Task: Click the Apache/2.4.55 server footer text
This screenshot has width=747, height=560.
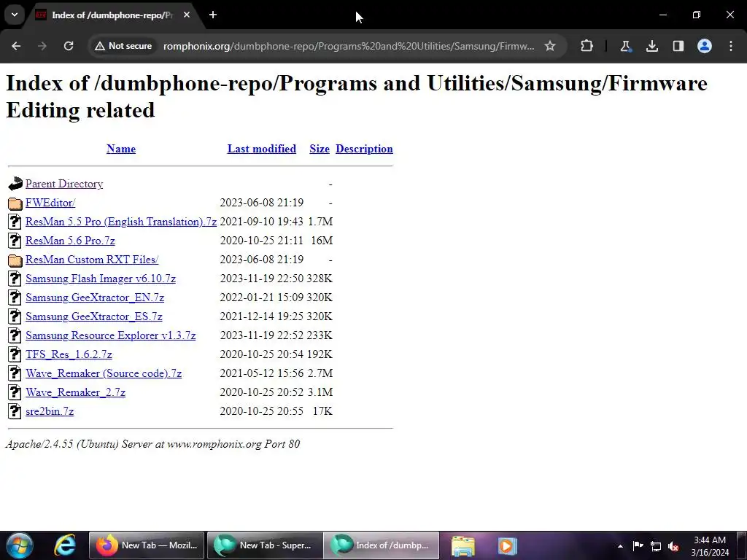Action: [x=152, y=444]
